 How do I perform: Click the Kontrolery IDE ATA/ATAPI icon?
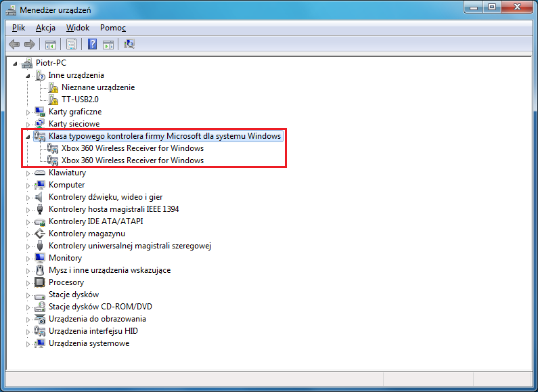coord(40,222)
